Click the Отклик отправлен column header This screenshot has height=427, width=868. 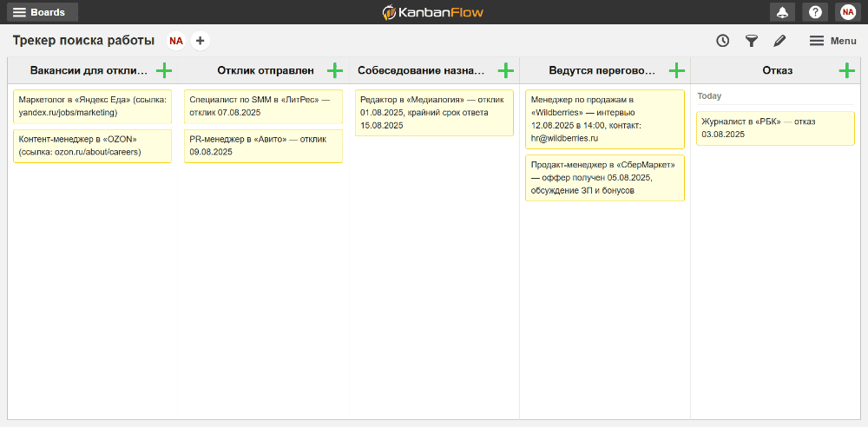click(x=265, y=71)
